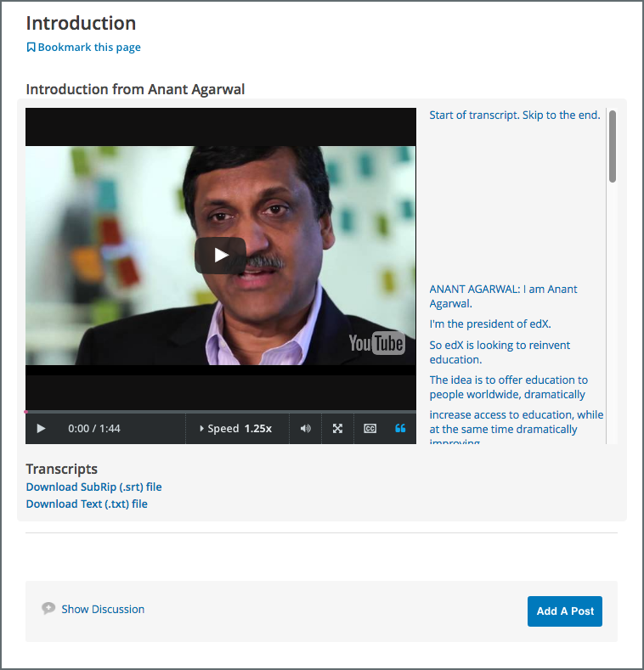Click the Bookmark this page link

coord(89,47)
